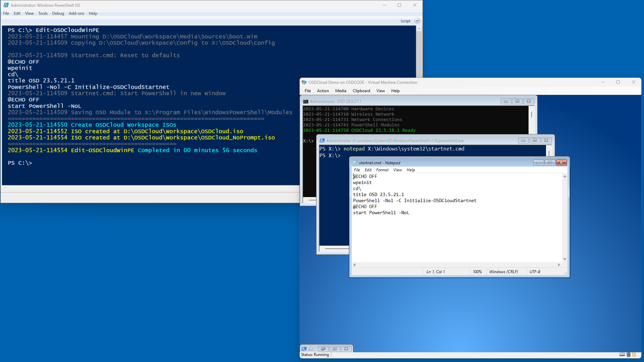
Task: Open Notepad's Format menu
Action: (382, 170)
